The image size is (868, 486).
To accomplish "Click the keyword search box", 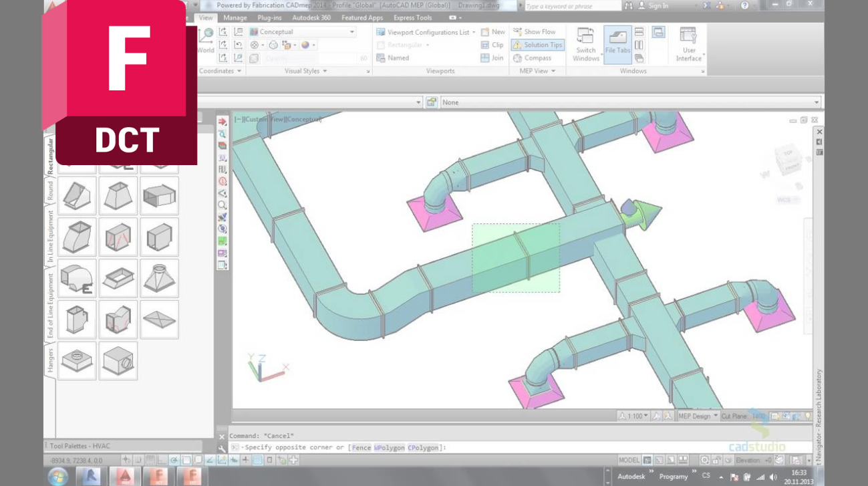I will [x=572, y=5].
